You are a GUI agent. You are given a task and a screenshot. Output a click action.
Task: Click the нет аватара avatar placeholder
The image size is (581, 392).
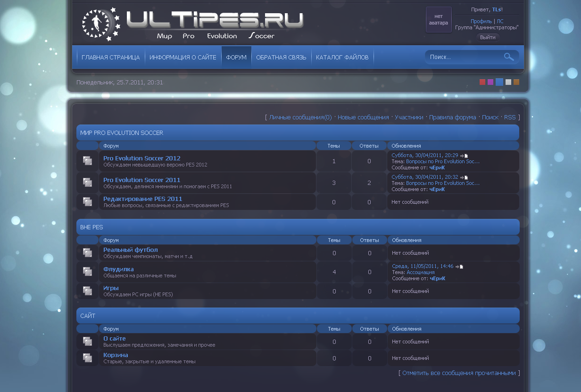pos(439,20)
